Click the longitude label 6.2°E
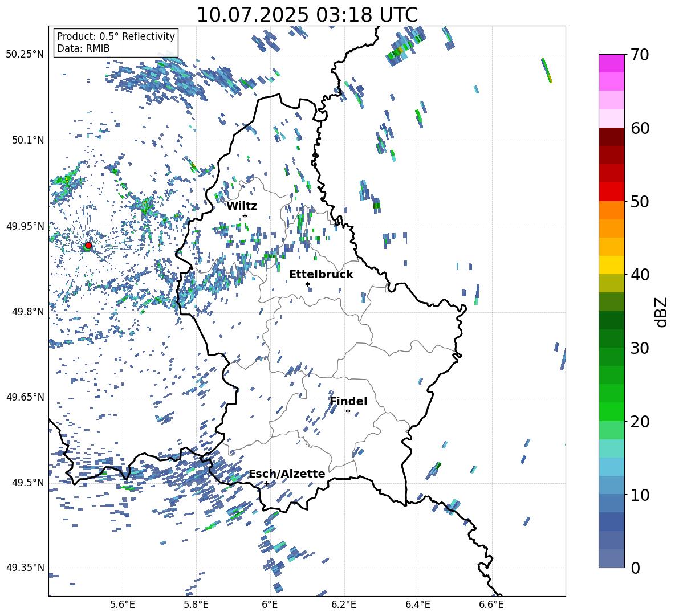This screenshot has width=675, height=616. [344, 605]
